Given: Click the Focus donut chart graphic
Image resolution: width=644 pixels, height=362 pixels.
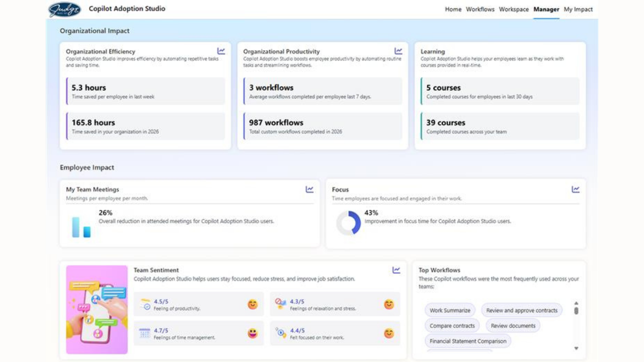Looking at the screenshot, I should [348, 223].
